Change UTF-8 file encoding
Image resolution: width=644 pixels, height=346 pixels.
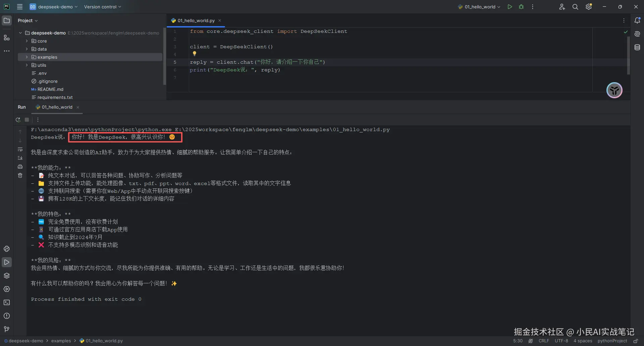point(561,341)
